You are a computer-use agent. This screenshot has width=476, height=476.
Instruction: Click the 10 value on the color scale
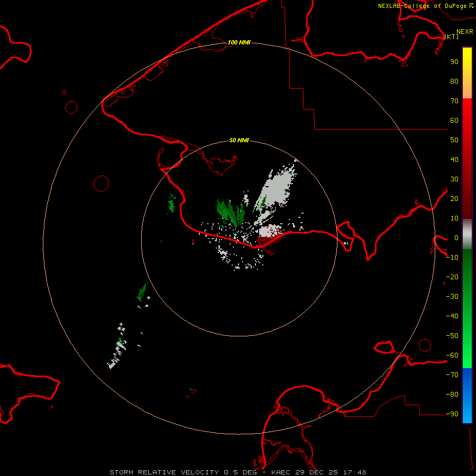(x=454, y=218)
